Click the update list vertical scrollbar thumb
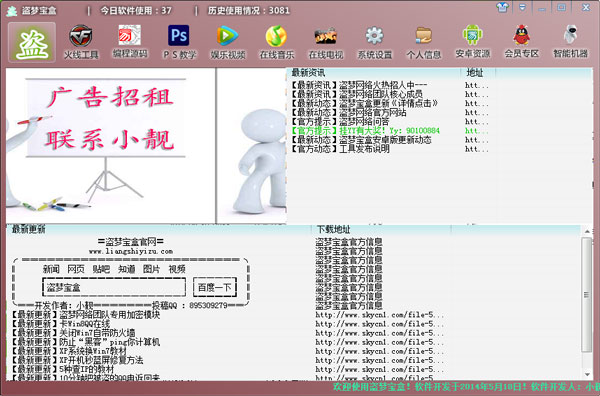 (x=587, y=295)
